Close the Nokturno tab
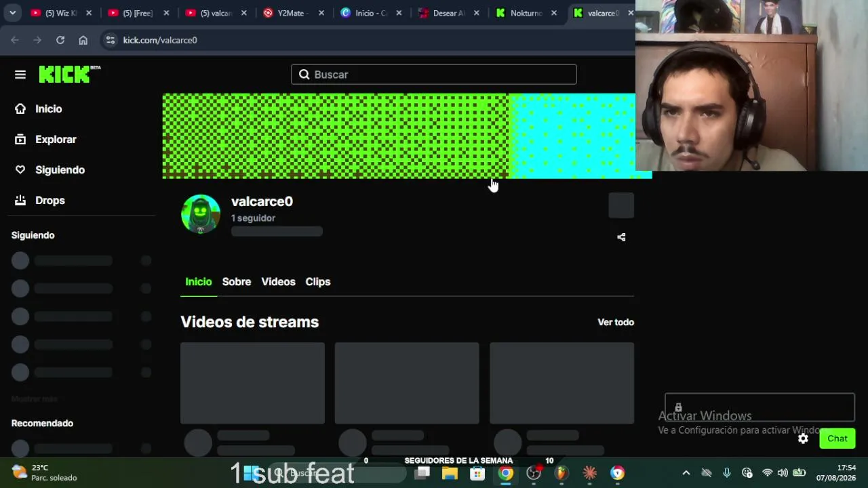868x488 pixels. [554, 13]
